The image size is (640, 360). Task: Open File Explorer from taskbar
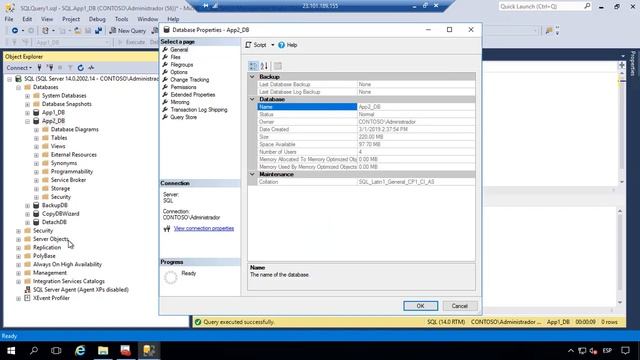103,351
